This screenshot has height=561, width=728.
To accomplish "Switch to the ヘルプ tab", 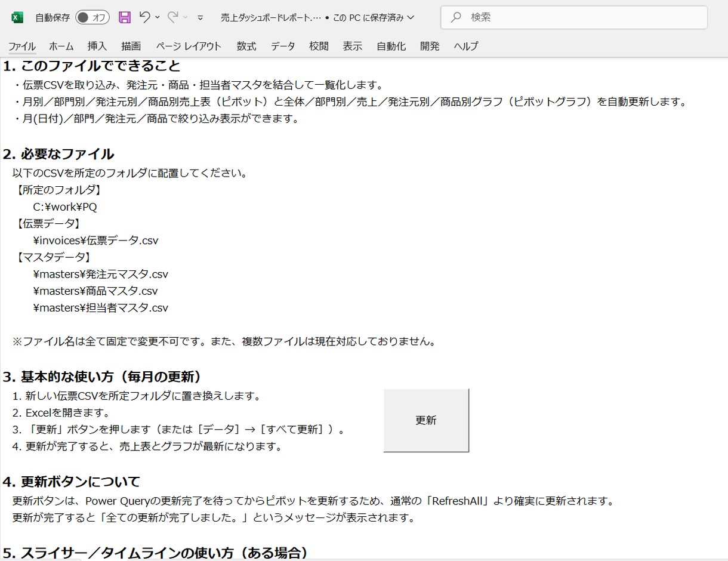I will coord(465,46).
